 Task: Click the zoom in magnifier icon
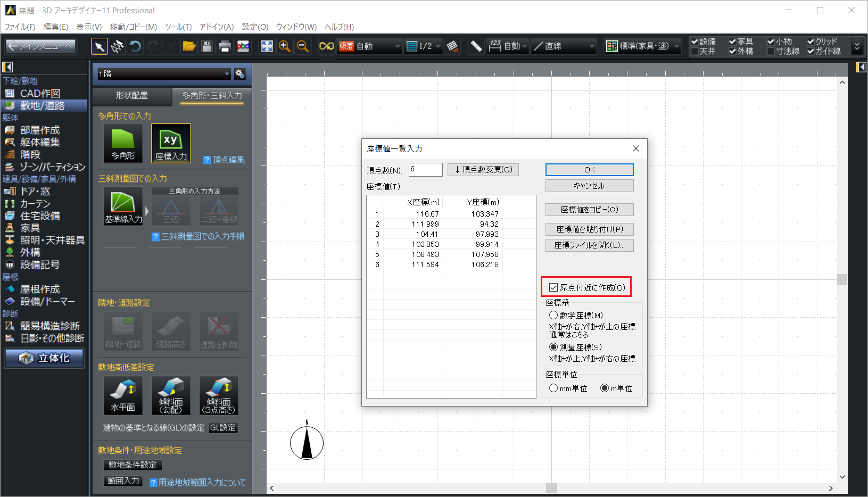[285, 46]
